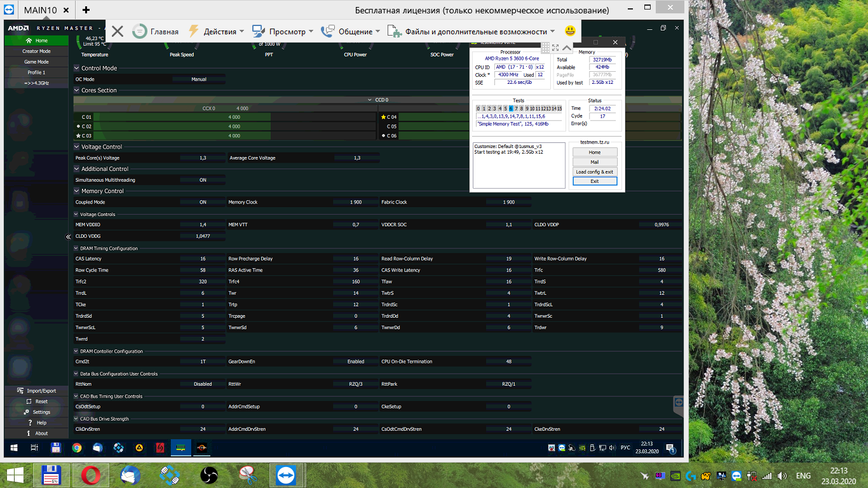Click local Windows Start button
The width and height of the screenshot is (868, 488).
(15, 475)
